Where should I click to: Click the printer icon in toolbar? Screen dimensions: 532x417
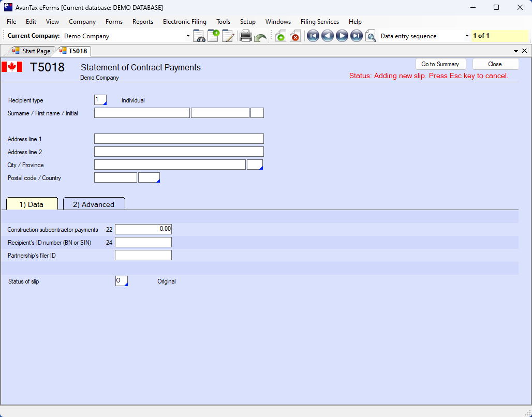246,36
